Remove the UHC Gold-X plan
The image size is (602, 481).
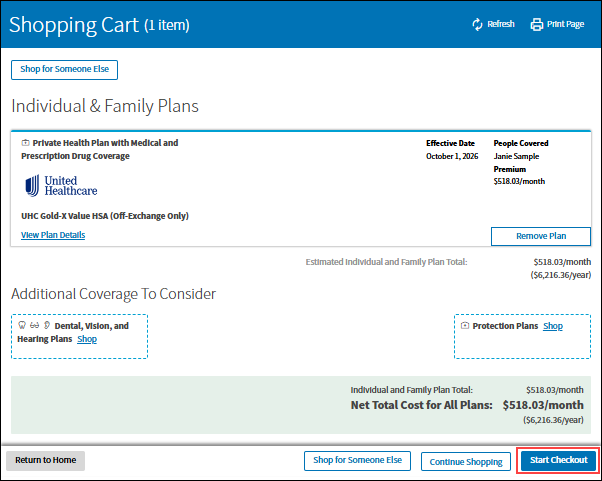(x=541, y=236)
